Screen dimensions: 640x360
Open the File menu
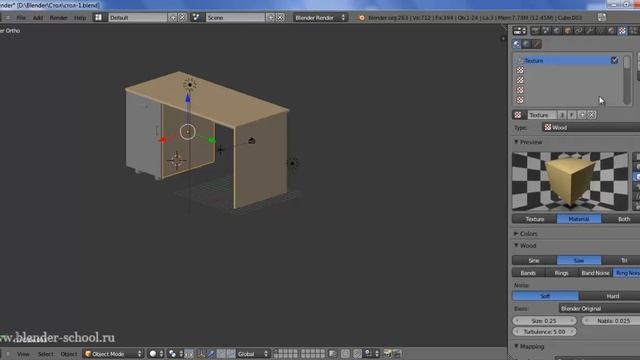click(x=21, y=18)
